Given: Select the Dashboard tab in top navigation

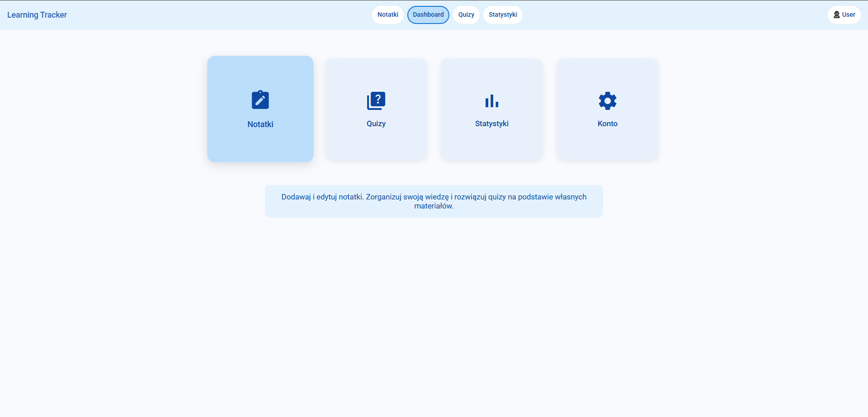Looking at the screenshot, I should tap(428, 15).
